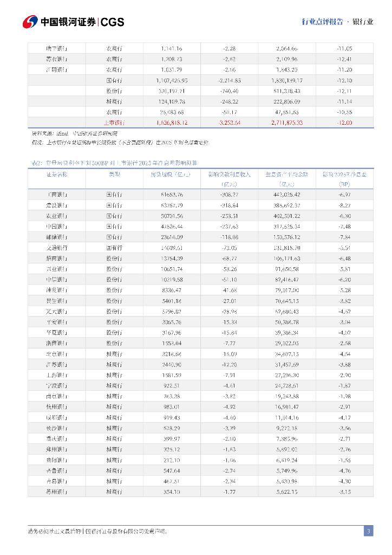The width and height of the screenshot is (392, 555).
Task: Click the '10651.74' cell for 兴业银行
Action: (172, 269)
